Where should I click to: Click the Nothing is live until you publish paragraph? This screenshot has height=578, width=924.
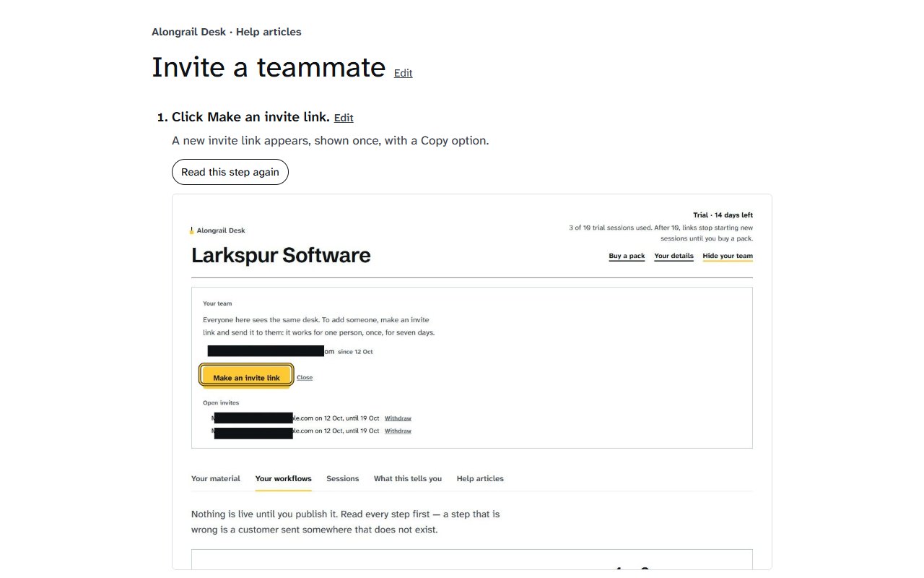coord(345,522)
